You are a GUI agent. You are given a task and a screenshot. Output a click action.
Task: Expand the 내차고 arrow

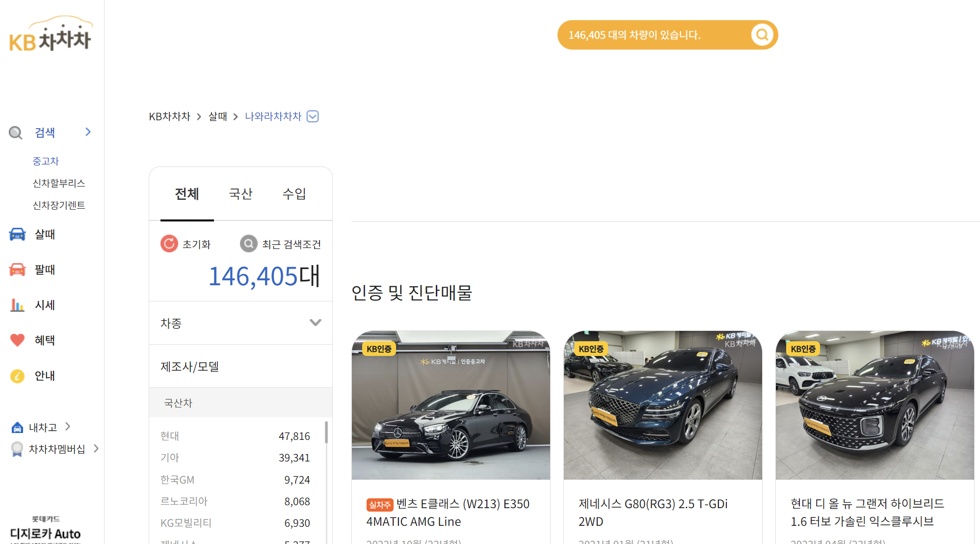coord(68,427)
